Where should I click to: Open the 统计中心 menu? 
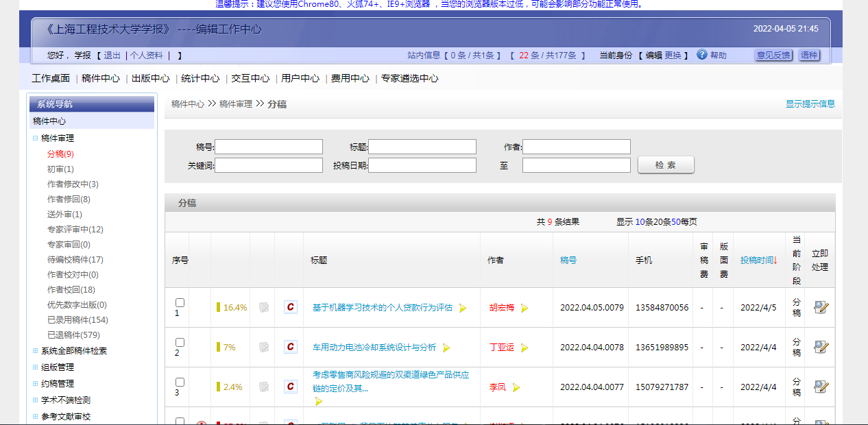coord(201,78)
